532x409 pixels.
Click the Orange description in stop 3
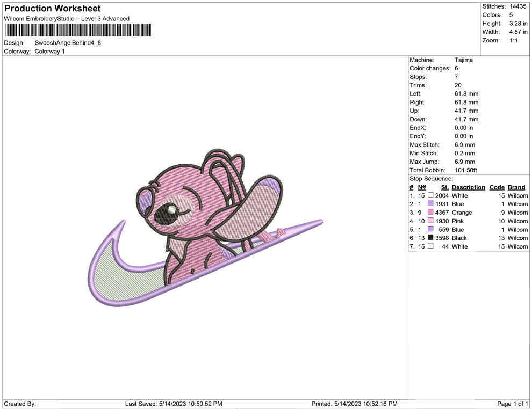(x=462, y=213)
